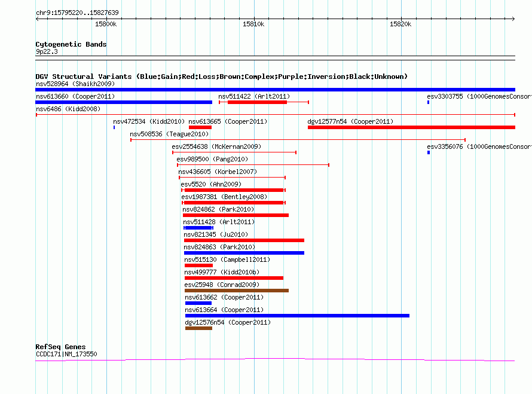Viewport: 532px width, 394px height.
Task: Click the DGV Structural Variants track title
Action: point(221,77)
